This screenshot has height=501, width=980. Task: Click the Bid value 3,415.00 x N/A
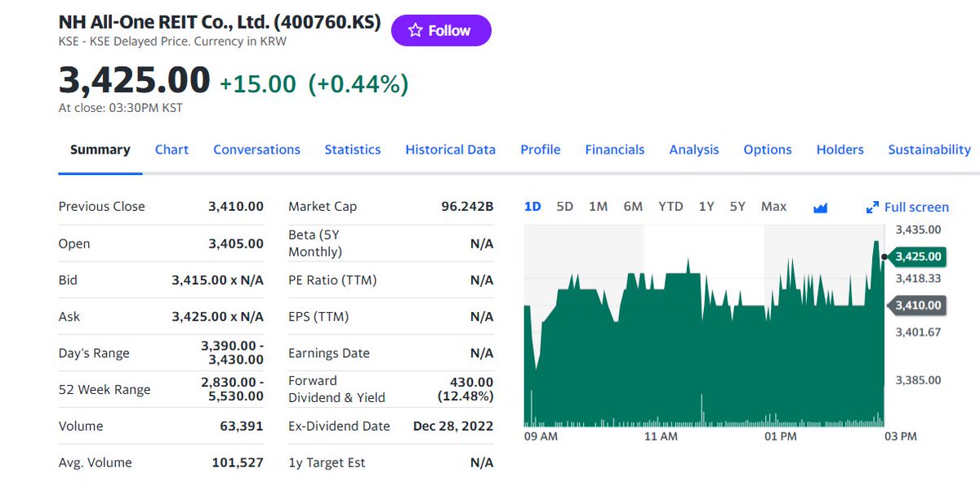click(x=217, y=280)
